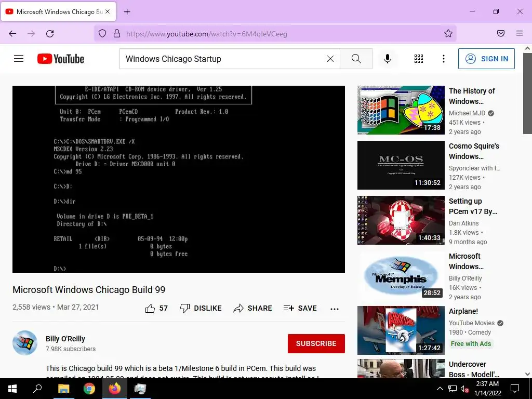The image size is (532, 399).
Task: Go forward in Firefox
Action: coord(31,34)
